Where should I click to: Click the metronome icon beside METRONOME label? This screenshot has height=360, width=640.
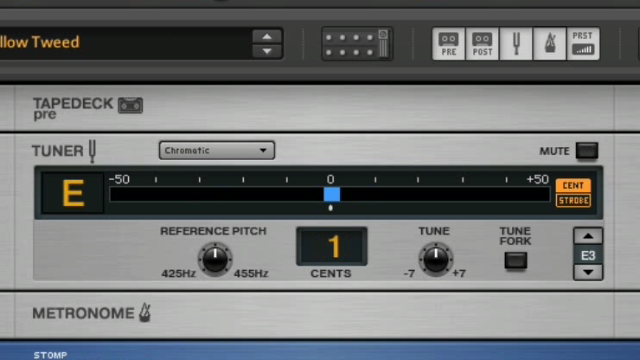coord(145,313)
